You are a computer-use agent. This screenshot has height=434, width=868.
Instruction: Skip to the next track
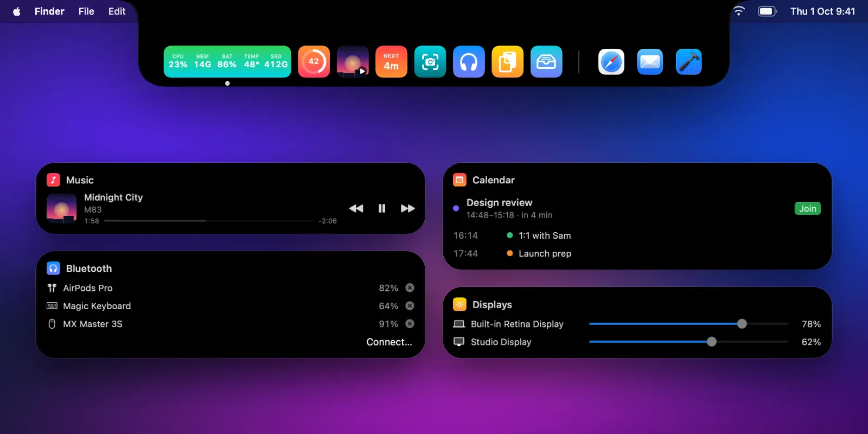pos(408,208)
